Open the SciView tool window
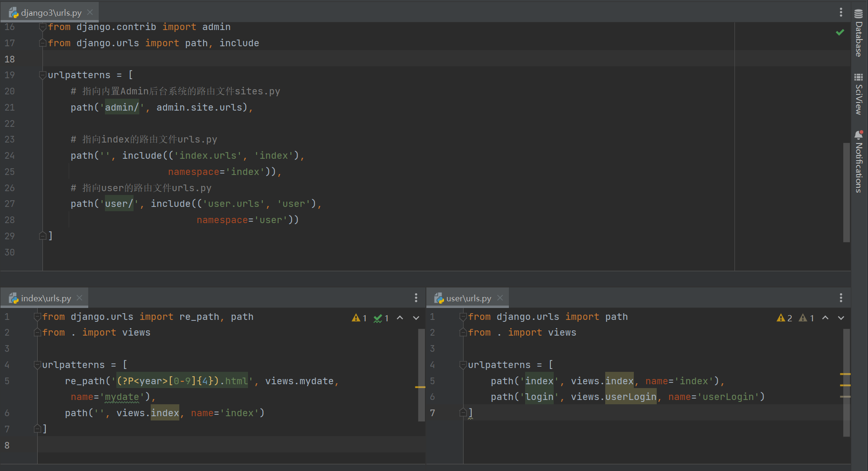 (x=858, y=94)
